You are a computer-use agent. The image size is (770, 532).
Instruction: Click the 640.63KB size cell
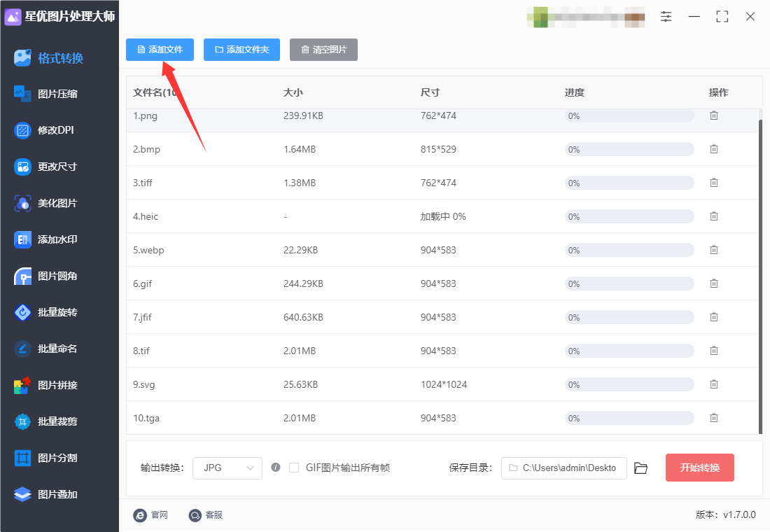coord(304,317)
